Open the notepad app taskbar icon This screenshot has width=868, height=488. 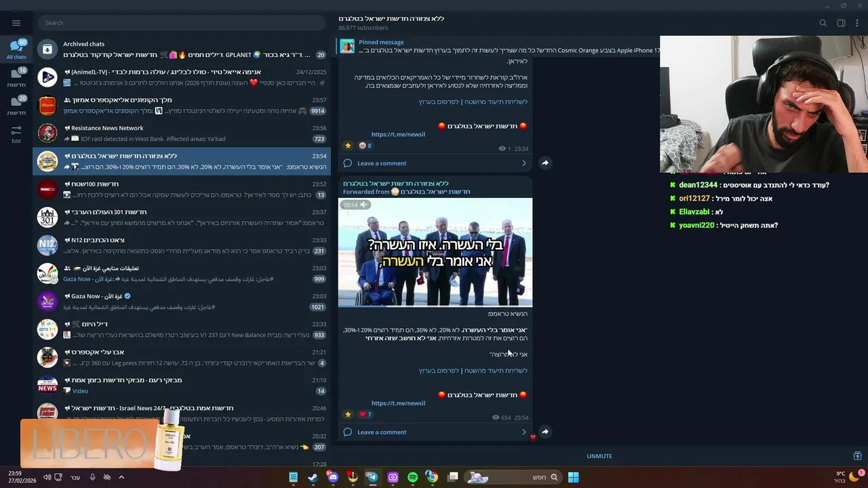pyautogui.click(x=293, y=477)
